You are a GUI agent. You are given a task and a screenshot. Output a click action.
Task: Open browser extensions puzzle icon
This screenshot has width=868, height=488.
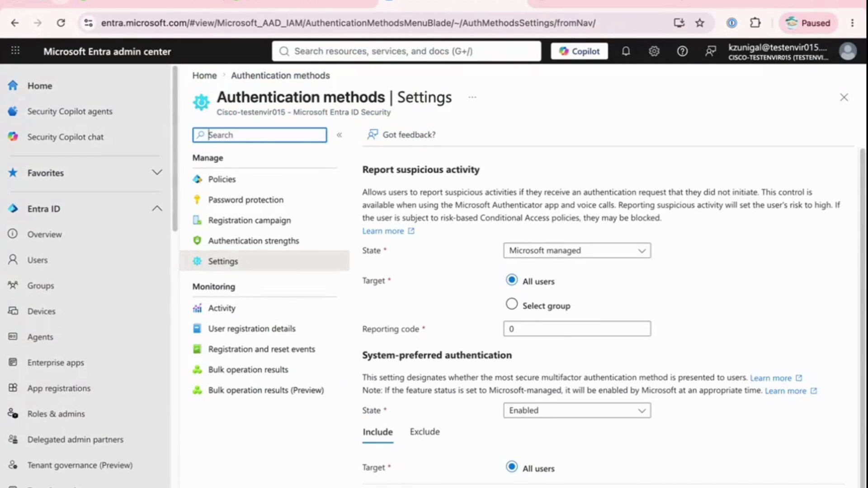[755, 23]
